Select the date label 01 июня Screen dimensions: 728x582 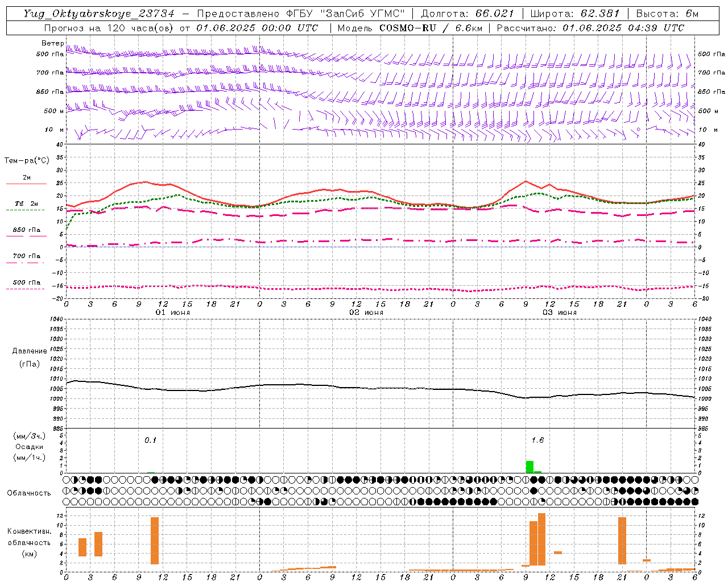[x=173, y=313]
